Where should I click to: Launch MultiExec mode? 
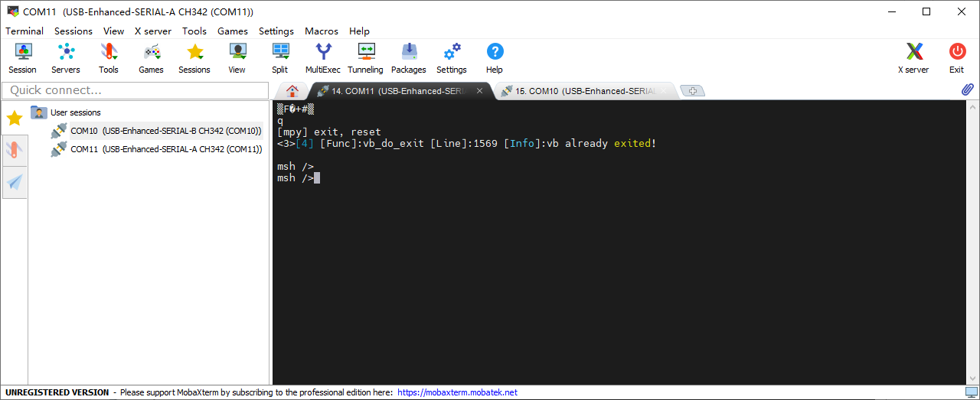tap(323, 58)
